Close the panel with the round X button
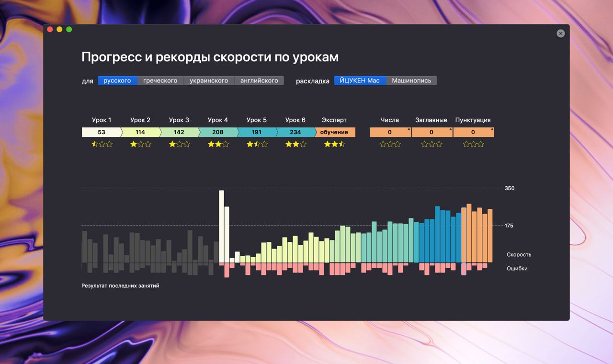Image resolution: width=613 pixels, height=364 pixels. coord(561,34)
